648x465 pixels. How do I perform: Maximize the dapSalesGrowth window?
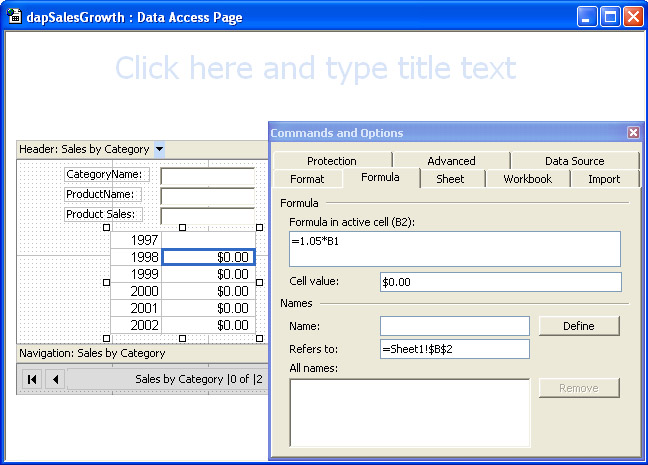click(610, 17)
